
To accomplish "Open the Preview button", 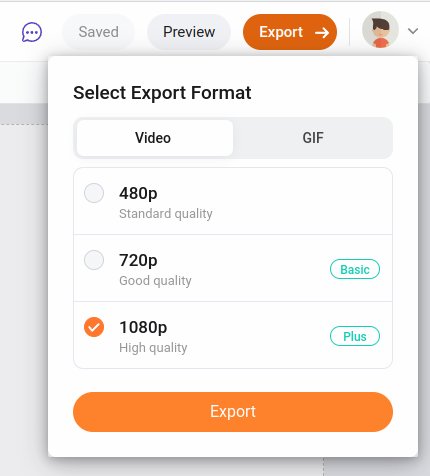I will pyautogui.click(x=189, y=32).
